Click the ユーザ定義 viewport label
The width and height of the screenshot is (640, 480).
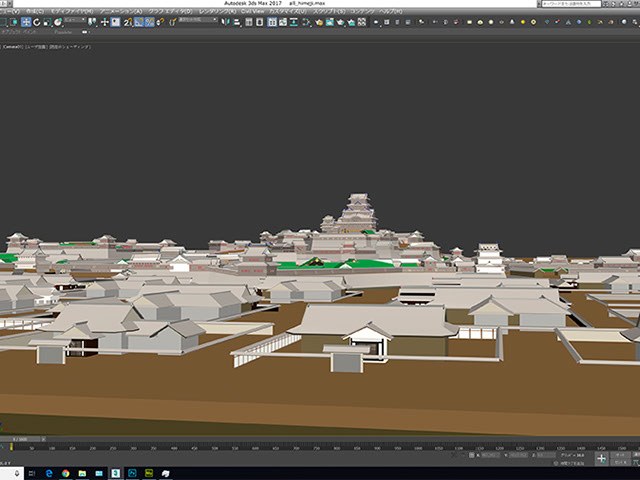(x=38, y=45)
